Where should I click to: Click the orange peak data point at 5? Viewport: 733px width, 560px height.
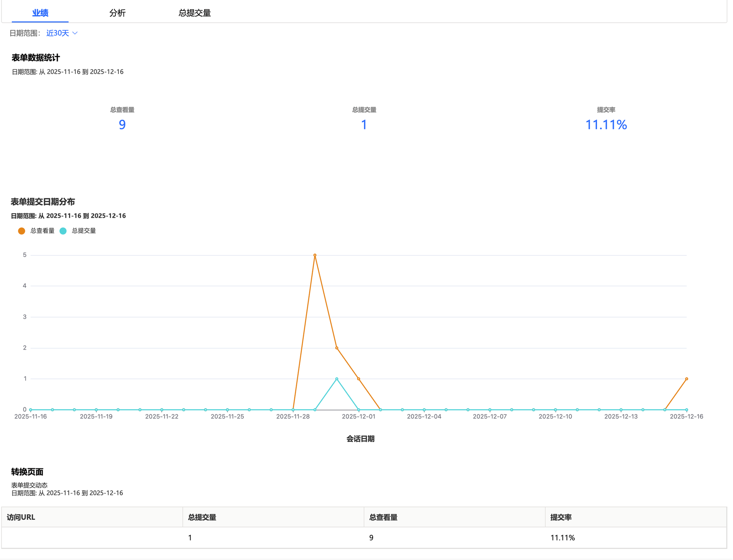click(x=315, y=255)
